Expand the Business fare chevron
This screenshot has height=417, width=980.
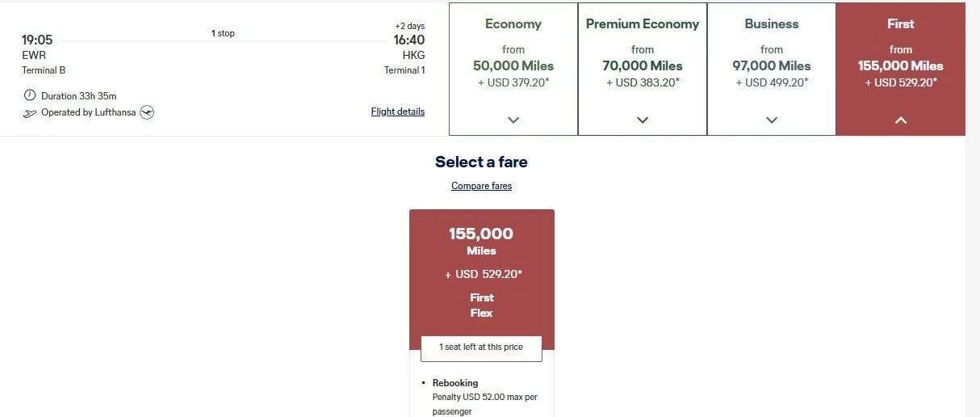tap(772, 120)
